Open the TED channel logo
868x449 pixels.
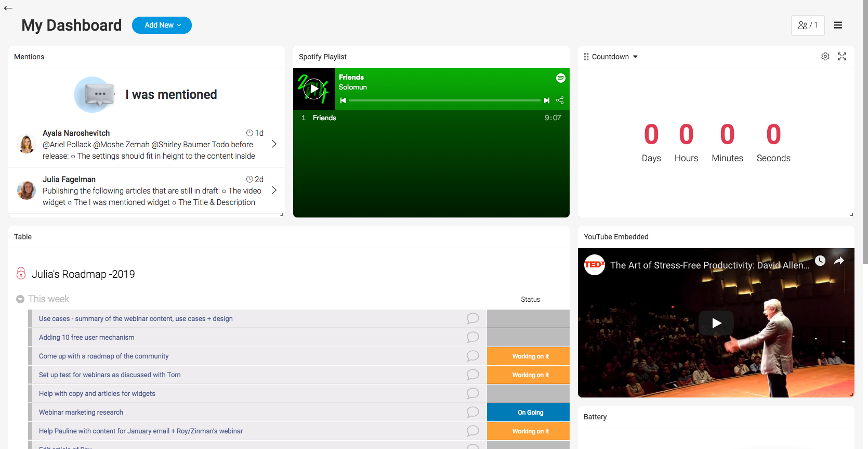click(x=595, y=265)
